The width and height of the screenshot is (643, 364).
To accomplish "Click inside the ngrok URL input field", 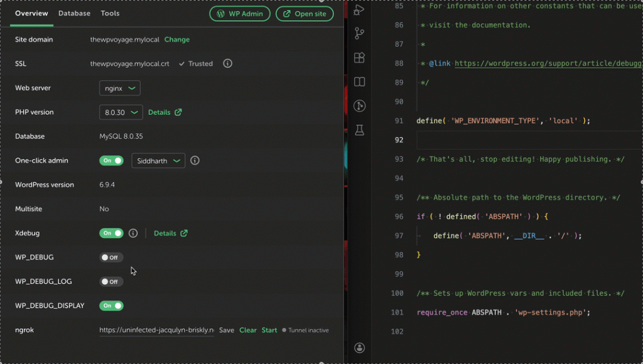I will pos(156,329).
